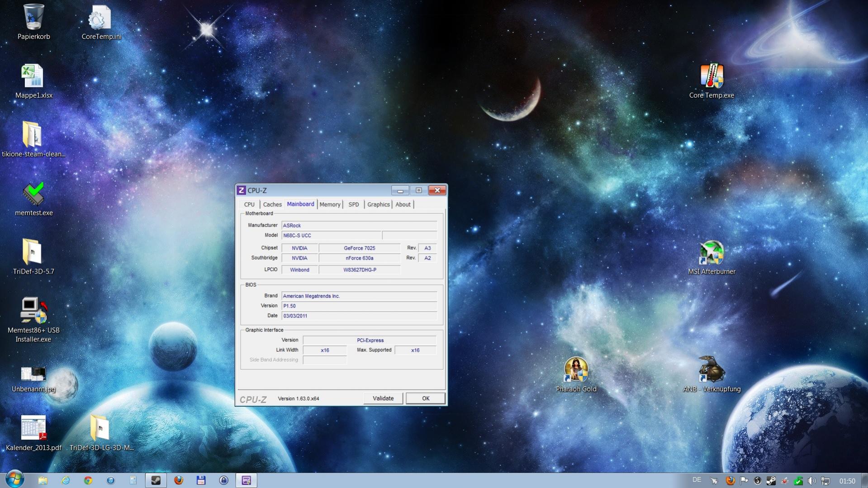Open the Windows Start menu orb
Screen dimensions: 868x488
pos(14,480)
